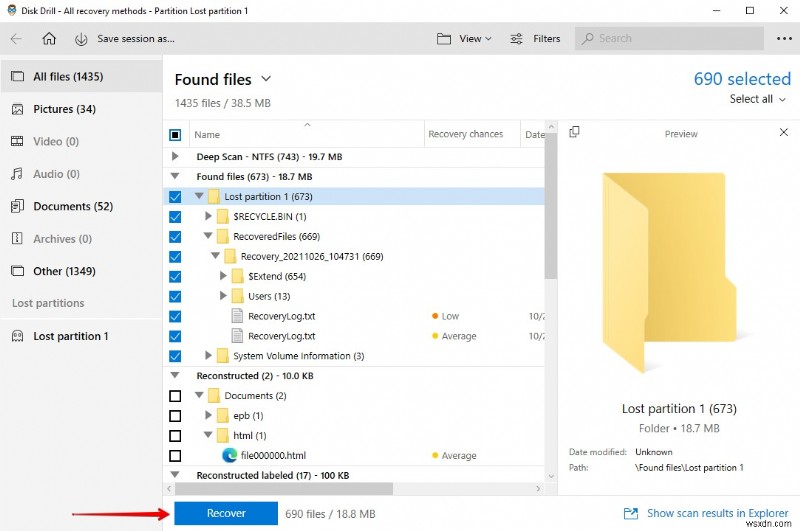This screenshot has width=800, height=531.
Task: Sort by the Name column header
Action: (307, 135)
